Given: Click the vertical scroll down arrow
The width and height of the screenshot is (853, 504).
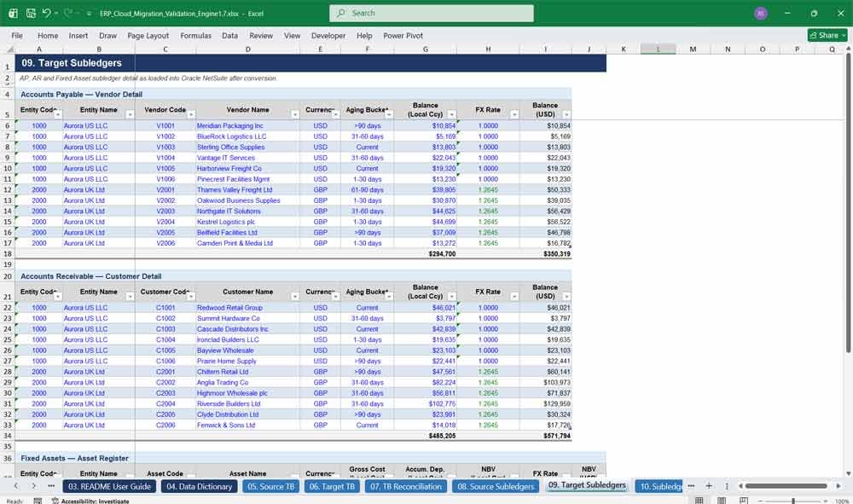Looking at the screenshot, I should coord(848,473).
